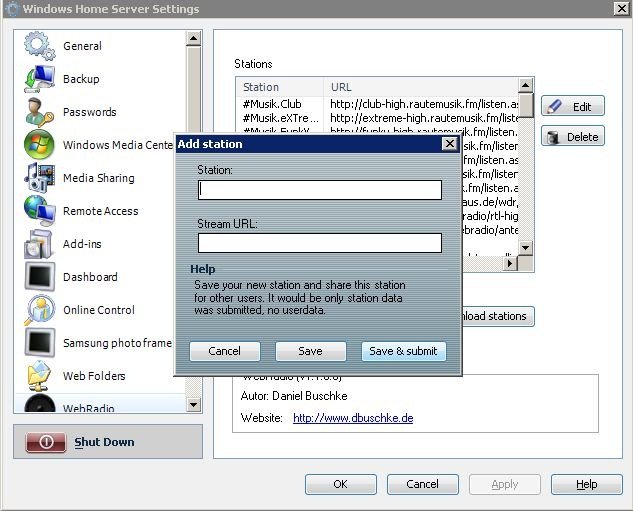Click stations list scroll-up arrow
633x511 pixels.
tap(525, 85)
